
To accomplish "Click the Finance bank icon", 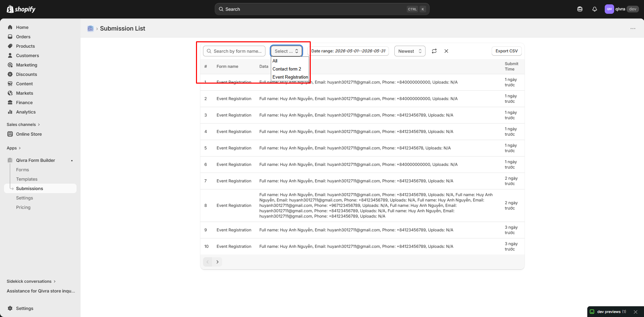I will (x=10, y=102).
